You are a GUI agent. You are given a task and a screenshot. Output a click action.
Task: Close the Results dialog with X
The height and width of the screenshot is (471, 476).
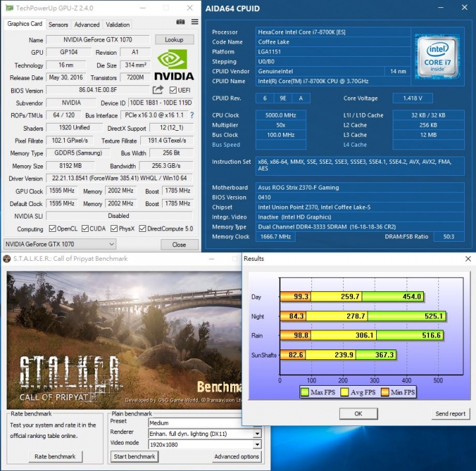coord(468,259)
